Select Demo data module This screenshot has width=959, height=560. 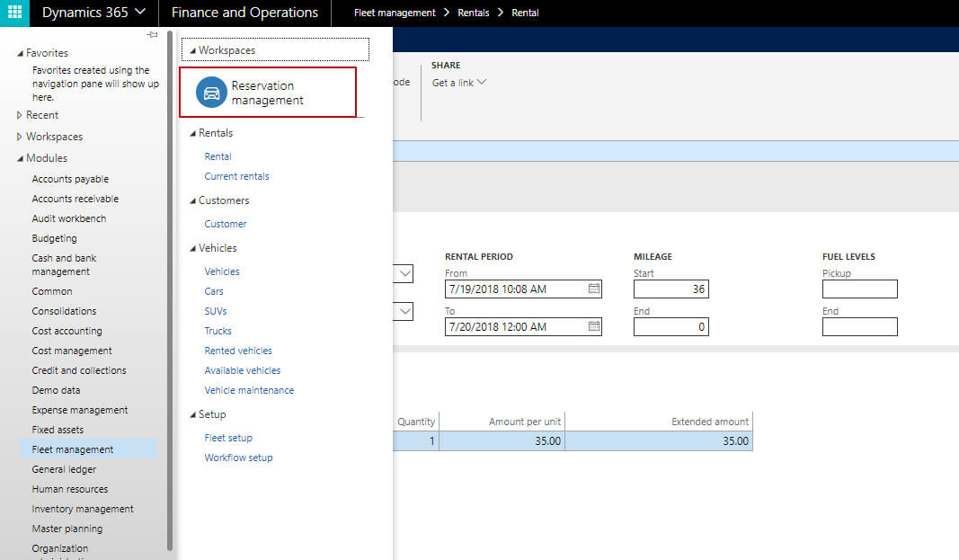pyautogui.click(x=56, y=390)
